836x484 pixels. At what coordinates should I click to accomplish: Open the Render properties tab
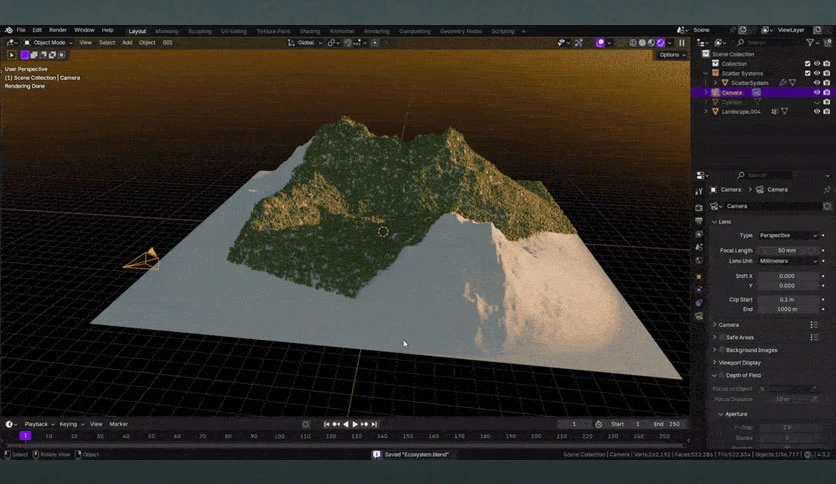click(699, 207)
